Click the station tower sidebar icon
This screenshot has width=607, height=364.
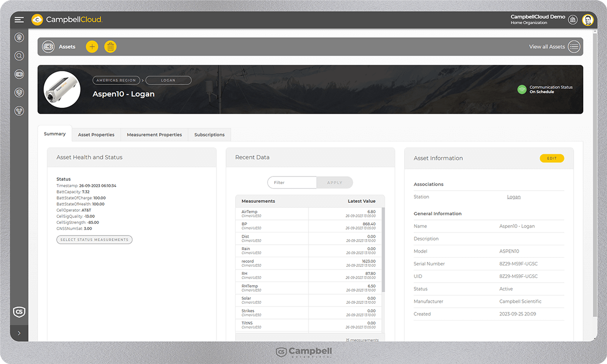pyautogui.click(x=19, y=37)
